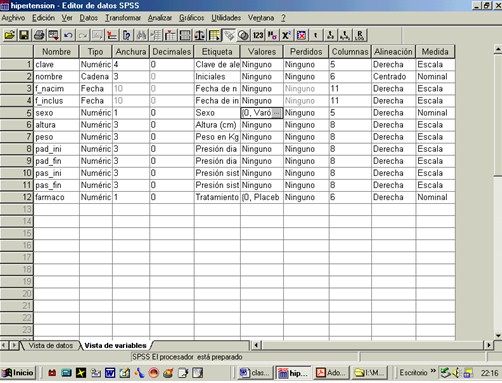Open the Edición menu
The image size is (502, 383).
pos(43,18)
